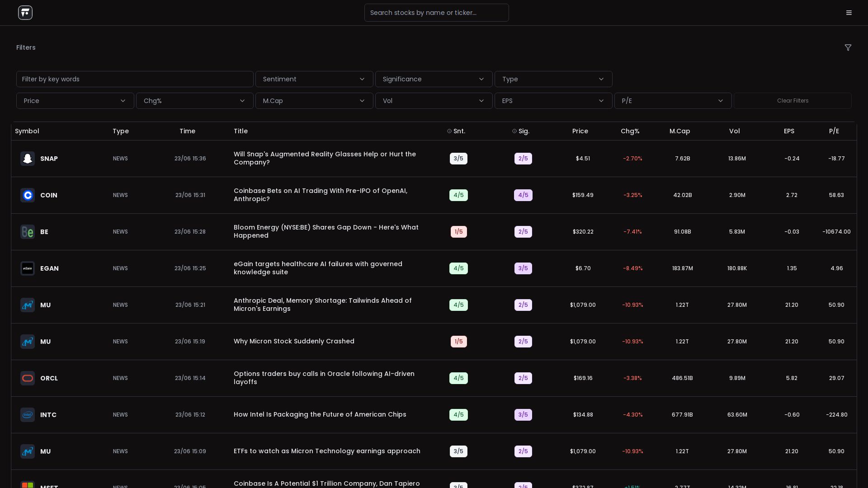
Task: Click the Filter by key words field
Action: pyautogui.click(x=135, y=79)
